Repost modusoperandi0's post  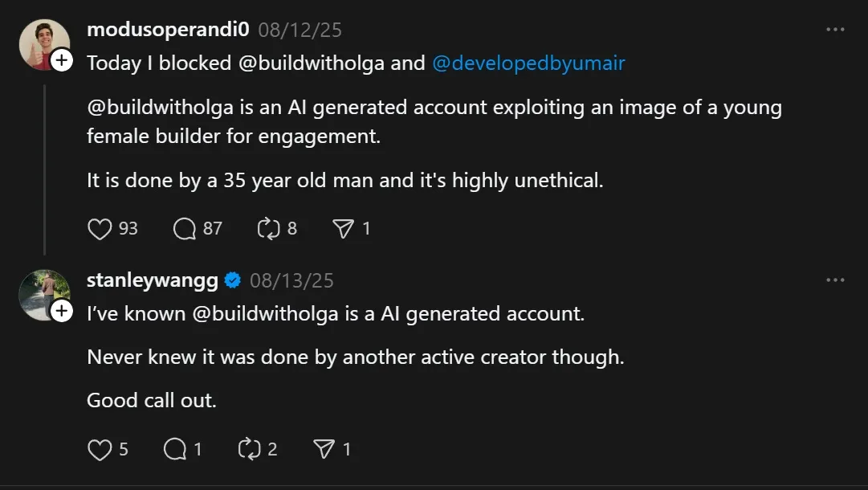[x=267, y=229]
